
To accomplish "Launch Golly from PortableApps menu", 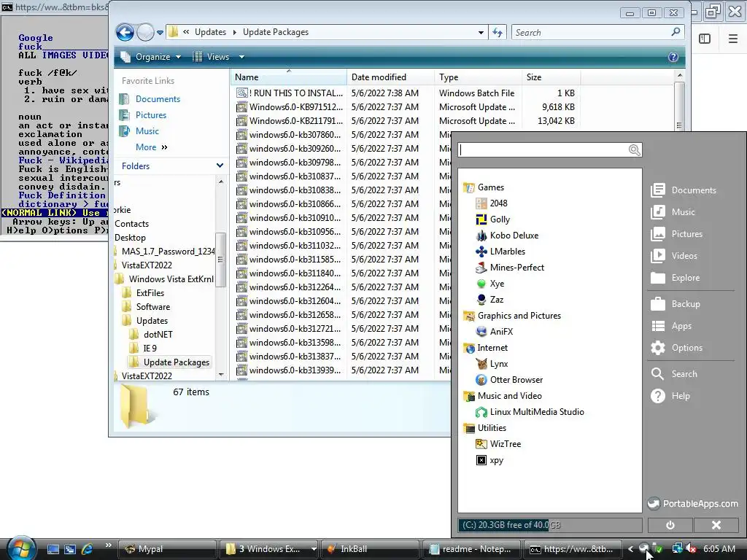I will pyautogui.click(x=493, y=219).
